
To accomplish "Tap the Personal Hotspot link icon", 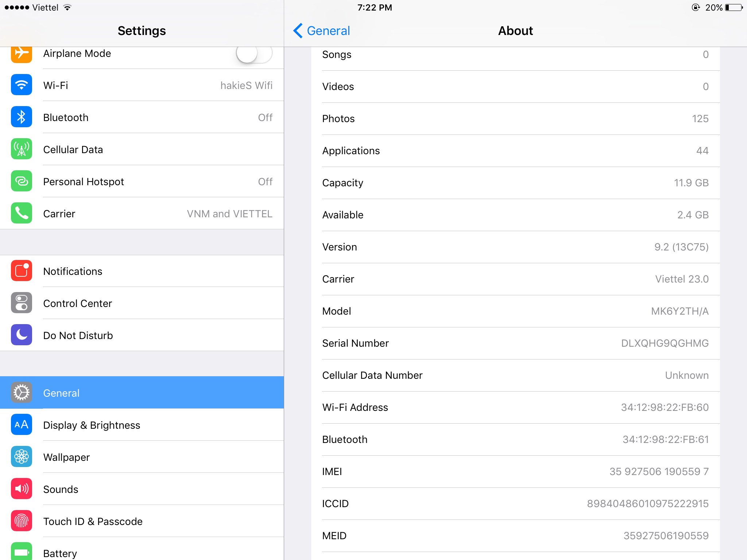I will coord(22,181).
